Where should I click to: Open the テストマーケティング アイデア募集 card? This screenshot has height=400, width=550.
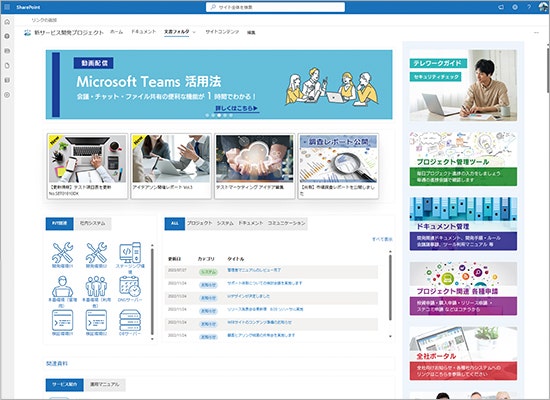point(255,166)
